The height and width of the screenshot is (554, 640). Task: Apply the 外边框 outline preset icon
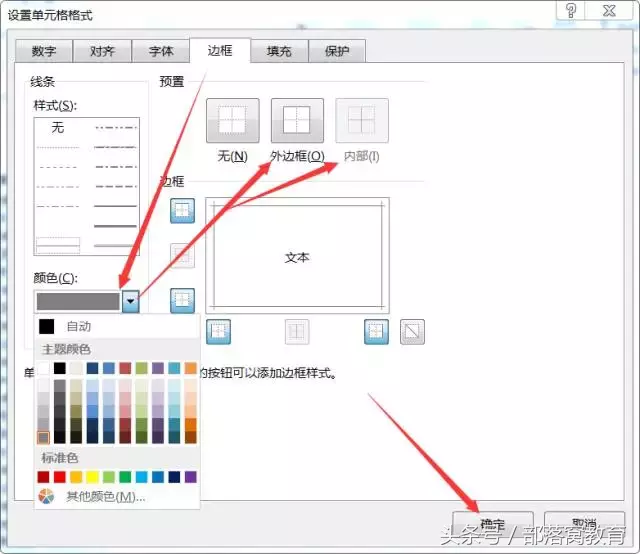pos(297,120)
